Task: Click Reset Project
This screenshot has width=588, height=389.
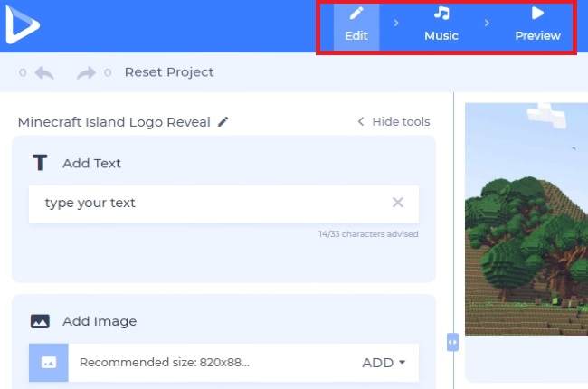Action: pyautogui.click(x=169, y=72)
